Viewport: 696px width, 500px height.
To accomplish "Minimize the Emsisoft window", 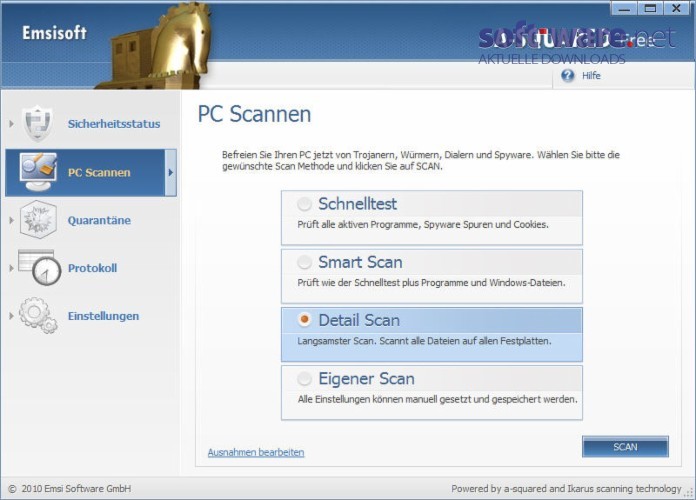I will tap(624, 8).
